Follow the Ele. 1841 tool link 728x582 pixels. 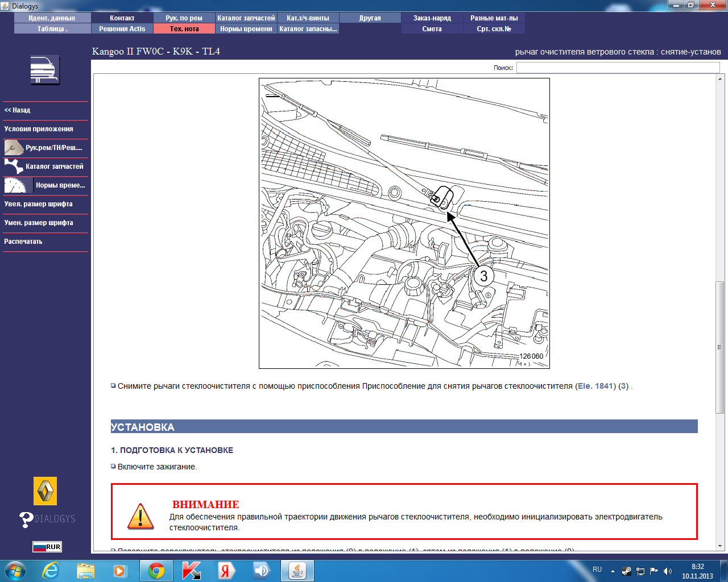(x=595, y=386)
